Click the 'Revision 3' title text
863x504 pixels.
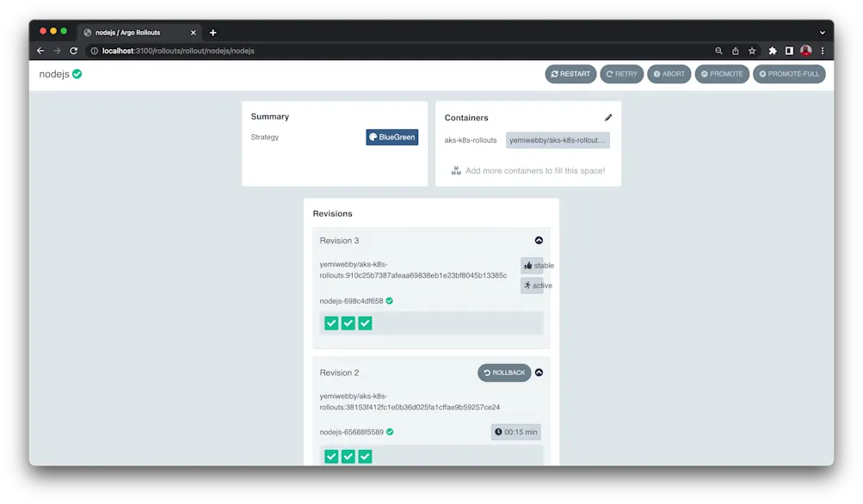[x=339, y=241]
